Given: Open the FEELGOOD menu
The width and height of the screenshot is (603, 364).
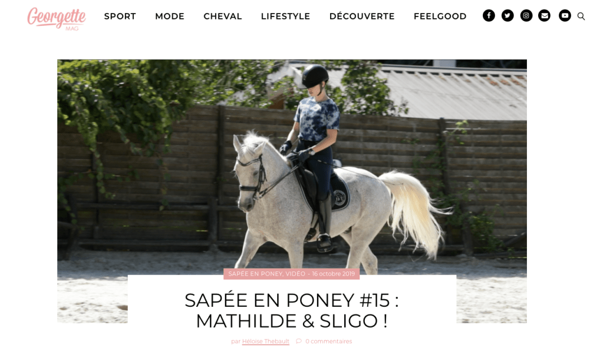Looking at the screenshot, I should point(440,16).
